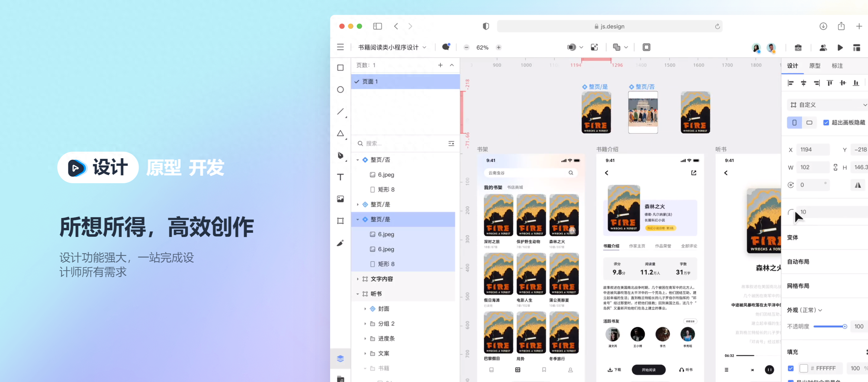Click the layer search field
The image size is (868, 382).
[x=401, y=143]
